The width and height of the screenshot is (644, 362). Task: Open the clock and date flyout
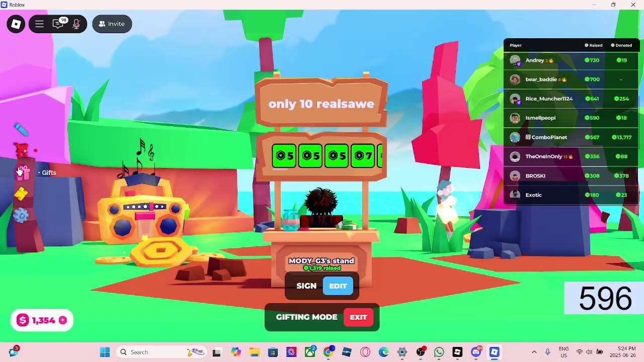click(x=623, y=352)
